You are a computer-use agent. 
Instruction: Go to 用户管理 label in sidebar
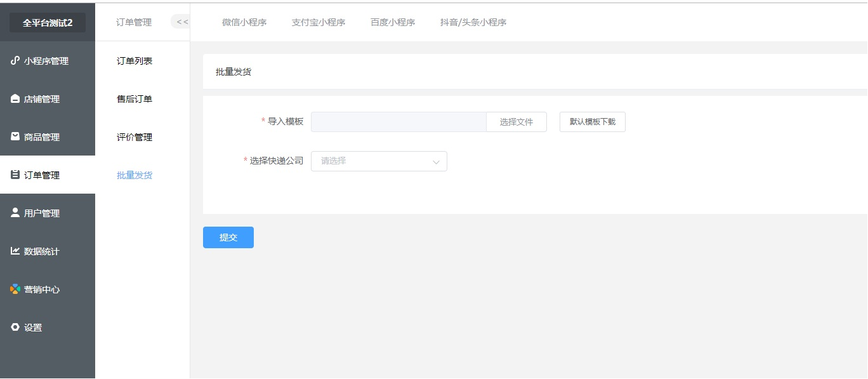click(x=42, y=213)
